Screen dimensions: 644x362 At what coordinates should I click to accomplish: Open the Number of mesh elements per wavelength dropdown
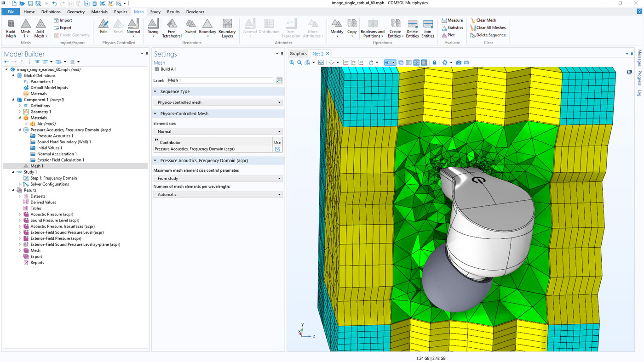point(218,195)
